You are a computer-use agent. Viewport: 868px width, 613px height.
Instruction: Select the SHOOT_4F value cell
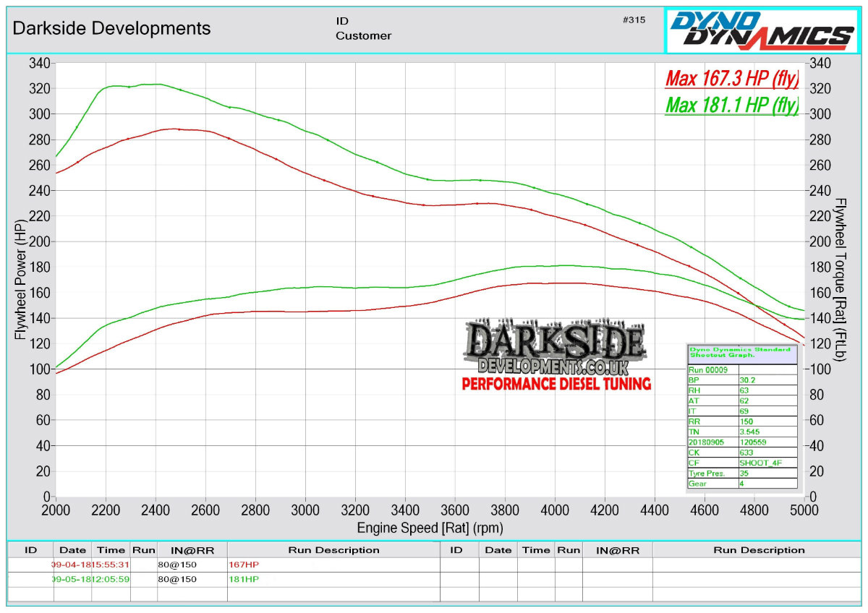tap(767, 463)
